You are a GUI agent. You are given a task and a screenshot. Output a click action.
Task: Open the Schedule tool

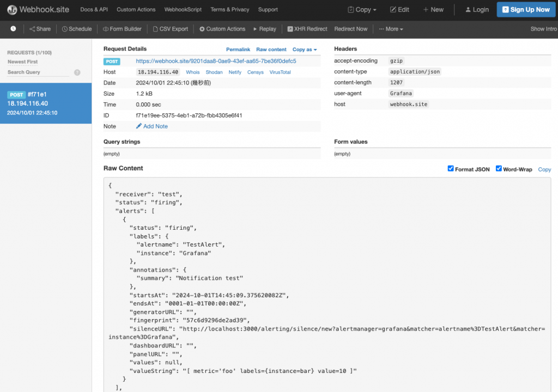click(77, 29)
